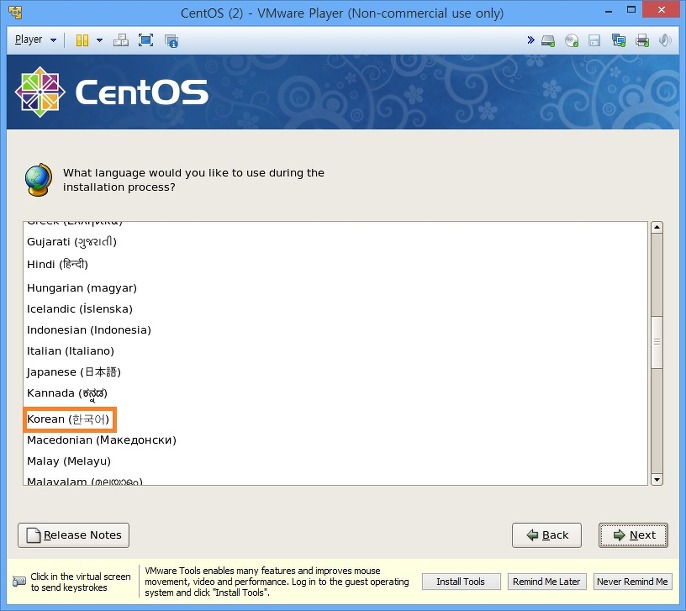The image size is (686, 611).
Task: Click the CD/DVD drive device icon
Action: [x=571, y=41]
